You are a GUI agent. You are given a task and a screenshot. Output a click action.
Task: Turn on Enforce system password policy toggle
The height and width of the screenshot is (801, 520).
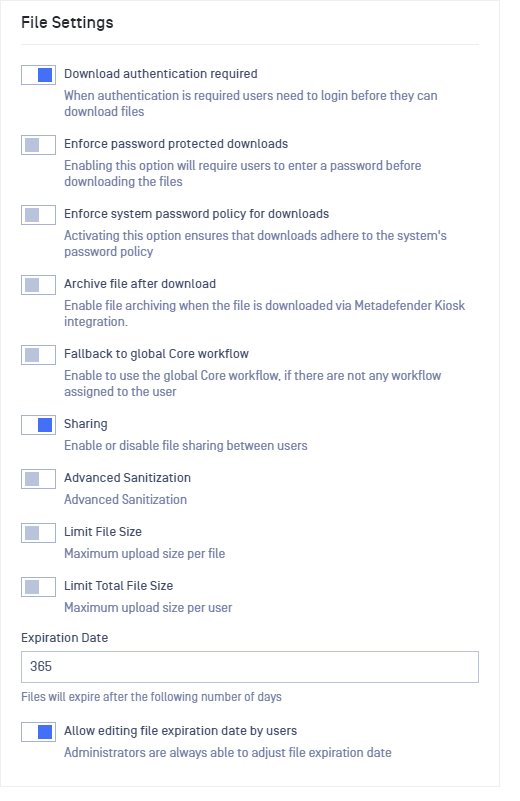pyautogui.click(x=38, y=215)
